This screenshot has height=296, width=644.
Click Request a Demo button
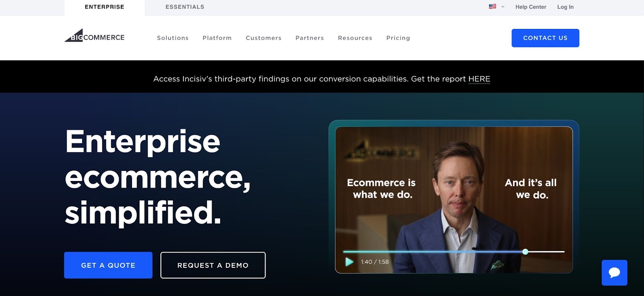click(213, 265)
